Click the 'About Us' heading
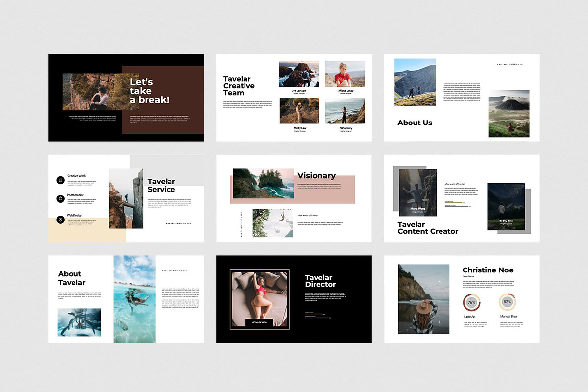This screenshot has height=392, width=588. point(415,123)
